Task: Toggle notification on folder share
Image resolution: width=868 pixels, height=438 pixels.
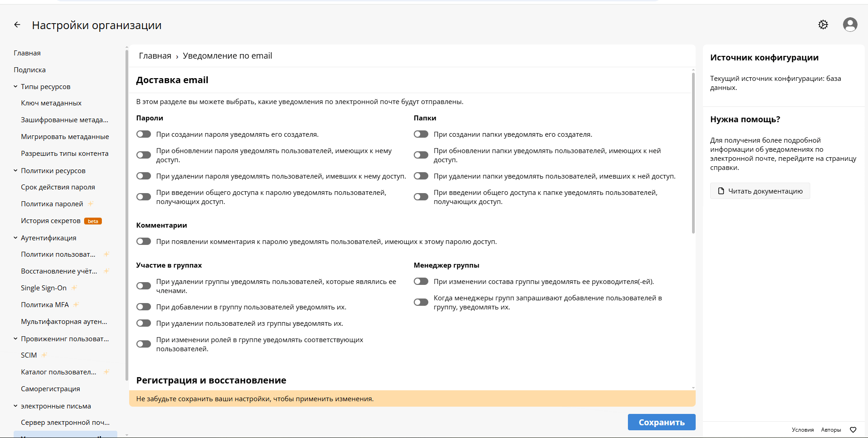Action: 421,197
